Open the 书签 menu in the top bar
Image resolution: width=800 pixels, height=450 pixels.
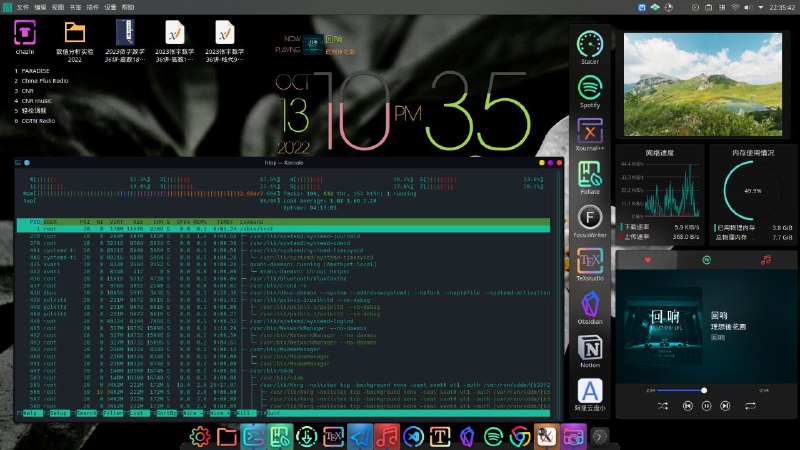(75, 7)
